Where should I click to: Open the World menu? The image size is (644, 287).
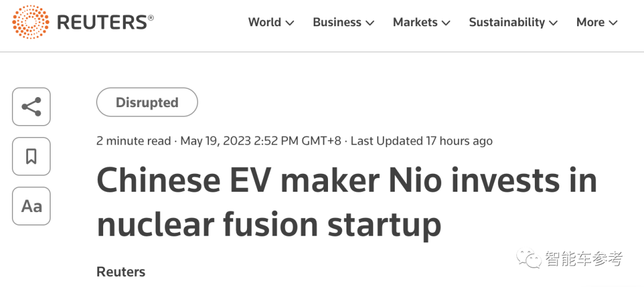265,23
